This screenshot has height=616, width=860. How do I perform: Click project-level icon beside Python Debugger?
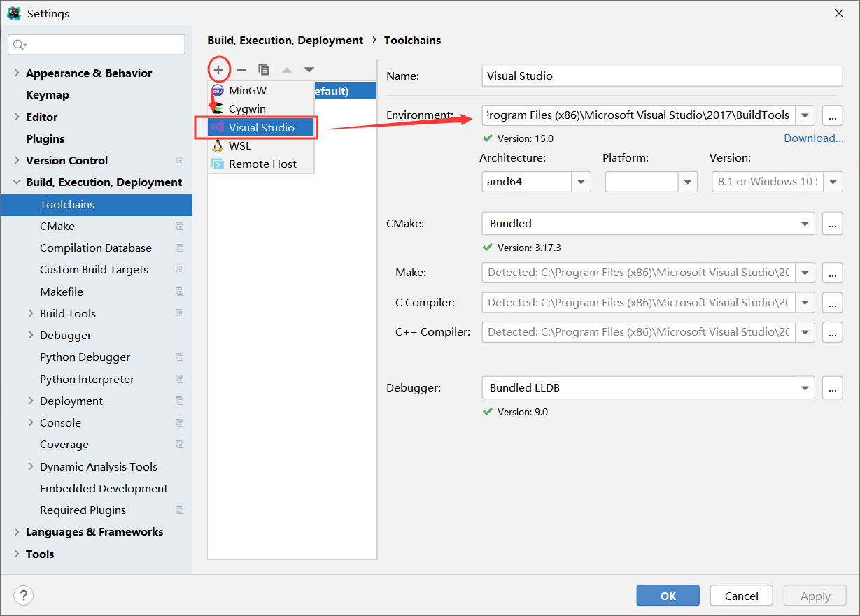[180, 357]
